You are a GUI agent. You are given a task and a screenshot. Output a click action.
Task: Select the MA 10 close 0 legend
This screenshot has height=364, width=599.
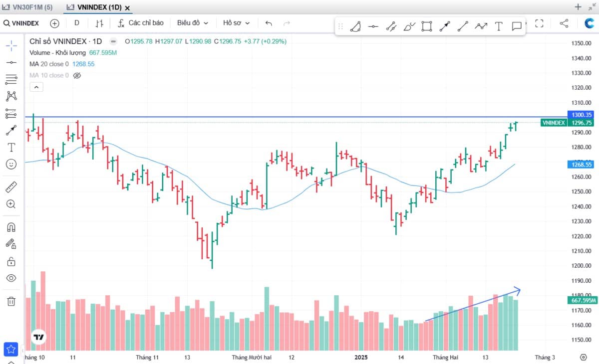49,75
